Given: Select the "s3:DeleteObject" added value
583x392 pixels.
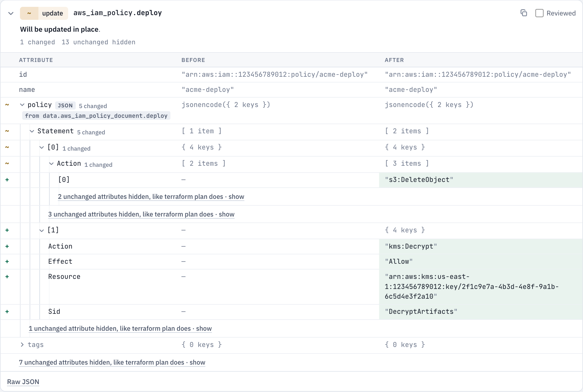Looking at the screenshot, I should 419,180.
